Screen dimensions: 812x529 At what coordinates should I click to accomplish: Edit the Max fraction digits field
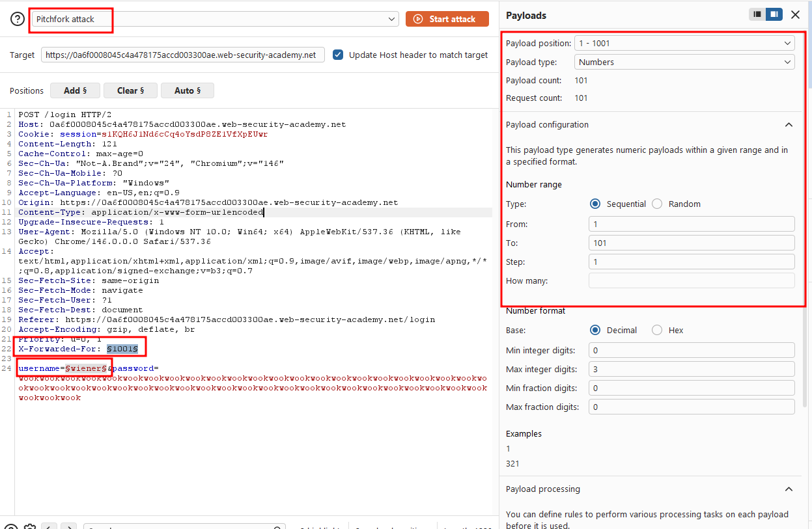[692, 407]
